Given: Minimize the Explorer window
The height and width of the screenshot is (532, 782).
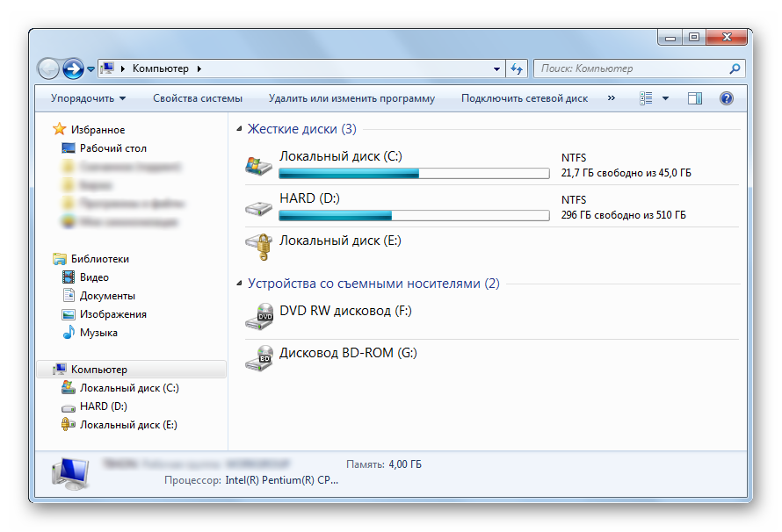Looking at the screenshot, I should click(x=670, y=38).
